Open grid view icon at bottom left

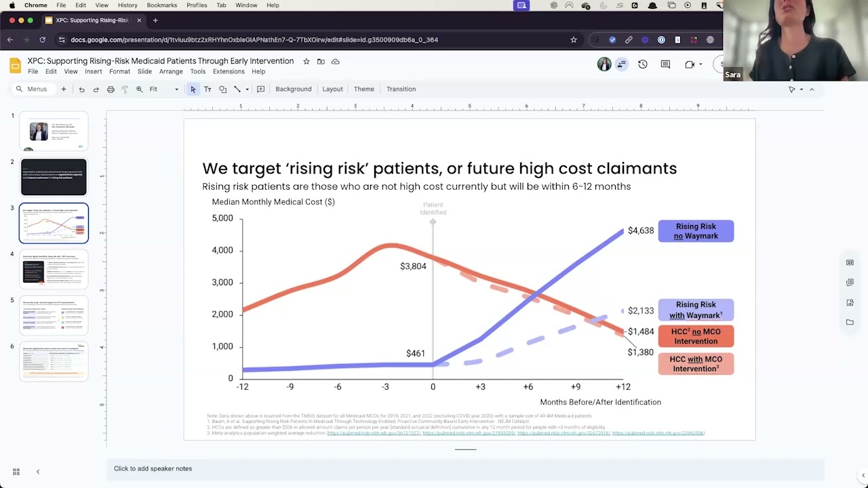[16, 472]
